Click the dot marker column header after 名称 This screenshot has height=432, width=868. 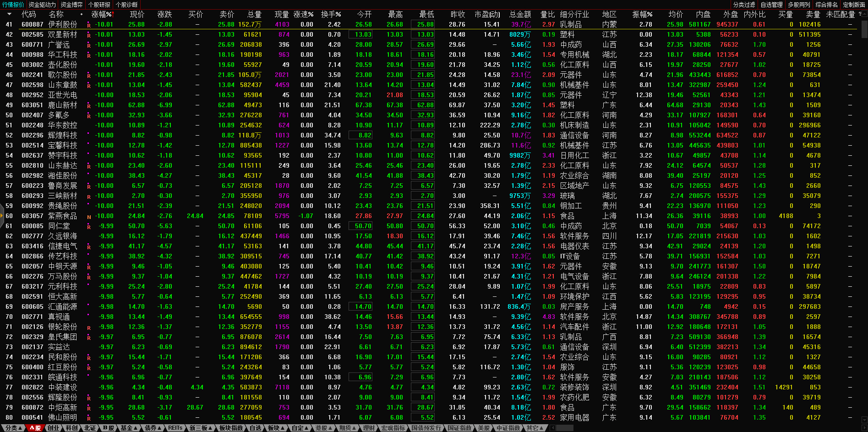pos(82,14)
